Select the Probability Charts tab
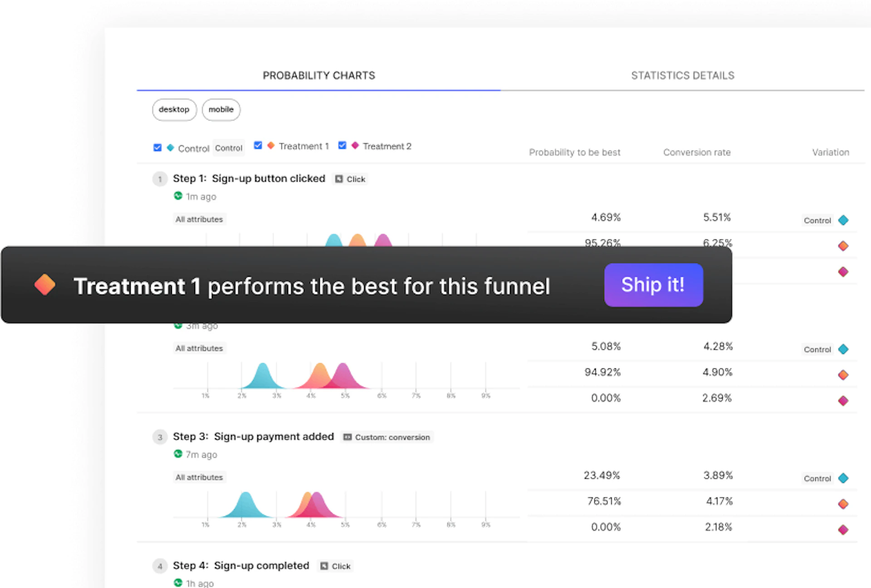The width and height of the screenshot is (871, 588). 318,75
